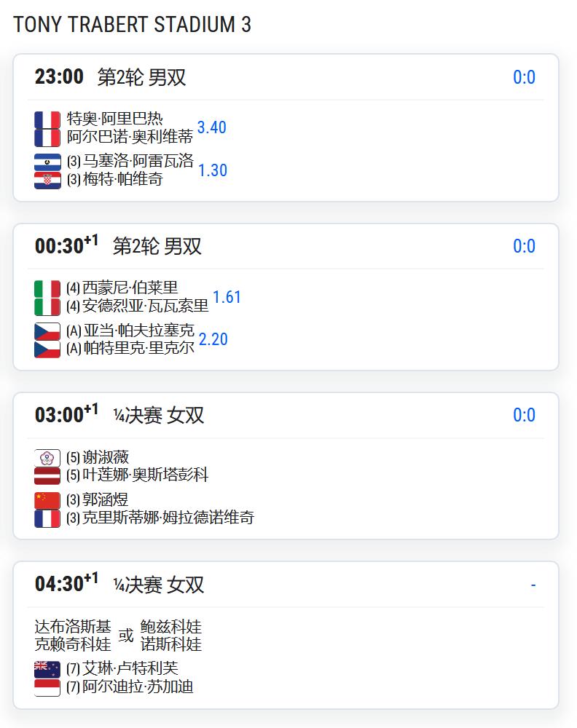This screenshot has height=728, width=577.
Task: Select the 2.20 odds for the Czech pair
Action: (x=213, y=339)
